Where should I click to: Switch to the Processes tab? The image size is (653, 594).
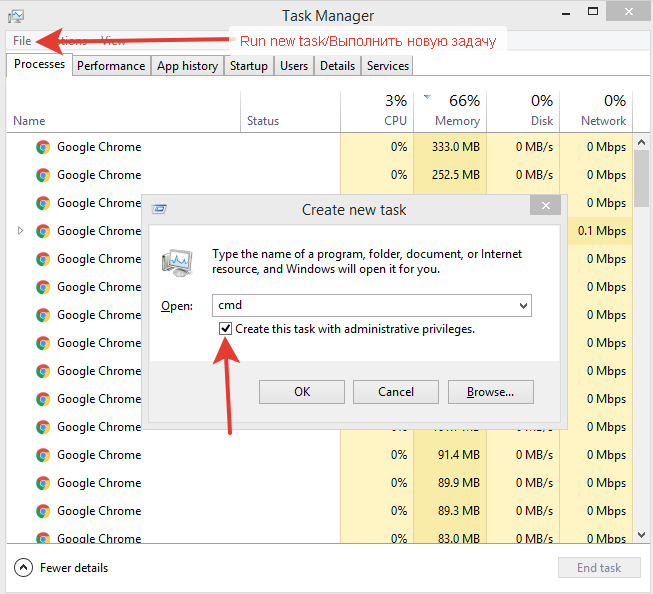coord(40,64)
